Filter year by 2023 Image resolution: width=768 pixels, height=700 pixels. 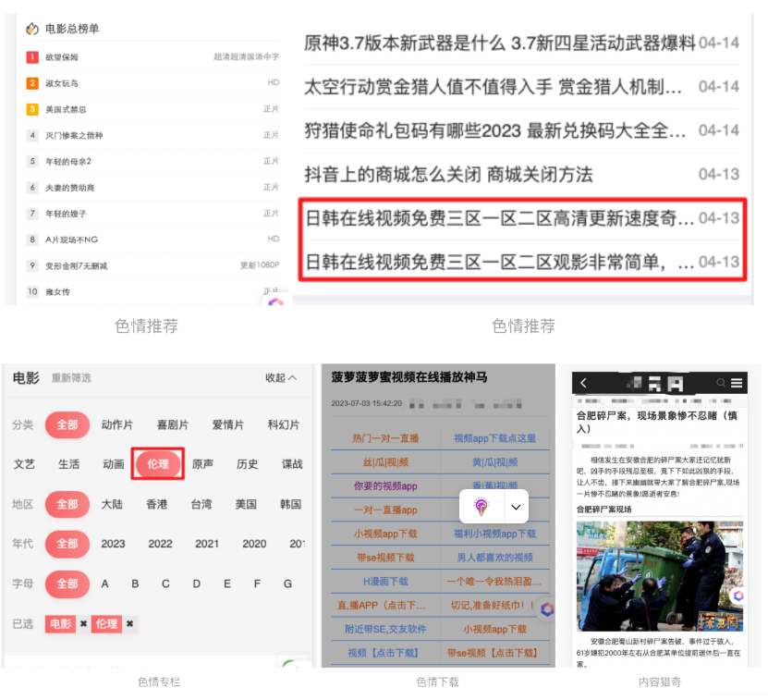pyautogui.click(x=113, y=544)
